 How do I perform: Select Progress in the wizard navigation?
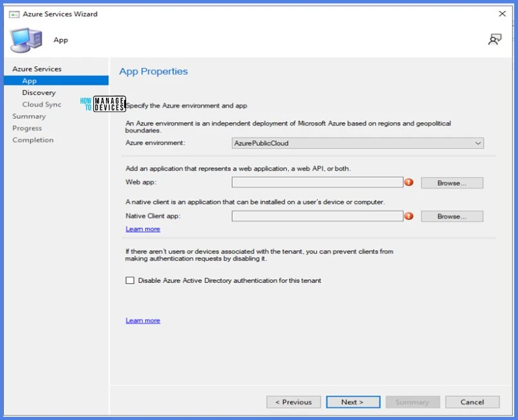tap(27, 128)
